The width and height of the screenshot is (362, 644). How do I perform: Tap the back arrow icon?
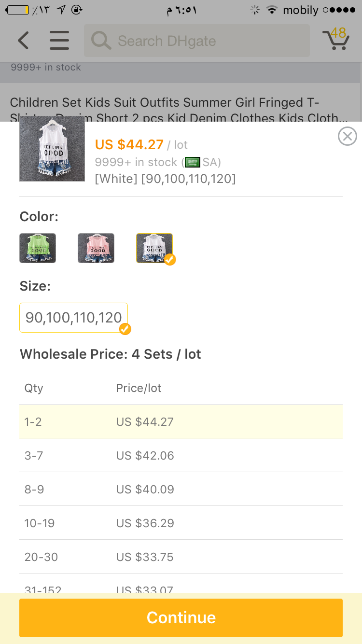pyautogui.click(x=23, y=41)
